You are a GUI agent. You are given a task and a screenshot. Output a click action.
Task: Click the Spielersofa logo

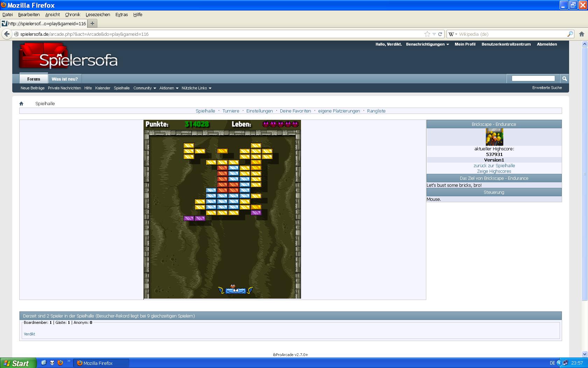coord(69,57)
